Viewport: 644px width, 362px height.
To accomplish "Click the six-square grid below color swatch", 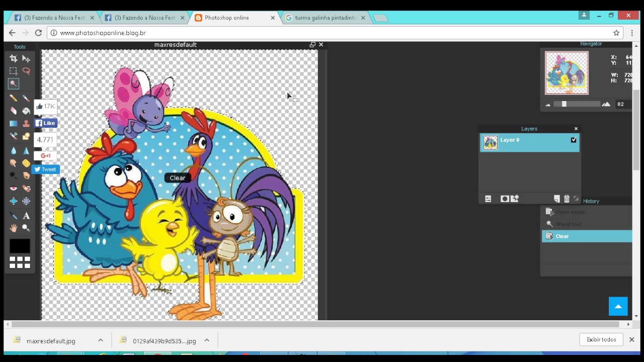I will pyautogui.click(x=20, y=262).
